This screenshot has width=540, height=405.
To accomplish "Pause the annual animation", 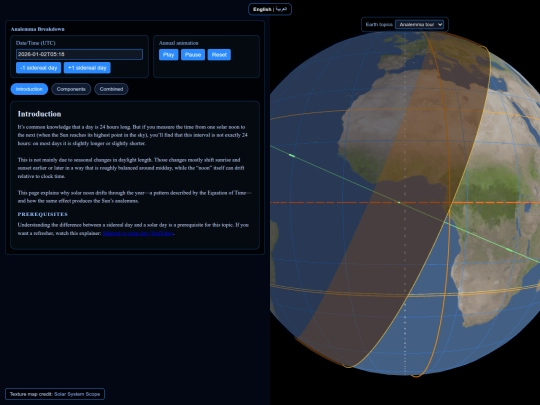I will [x=193, y=55].
